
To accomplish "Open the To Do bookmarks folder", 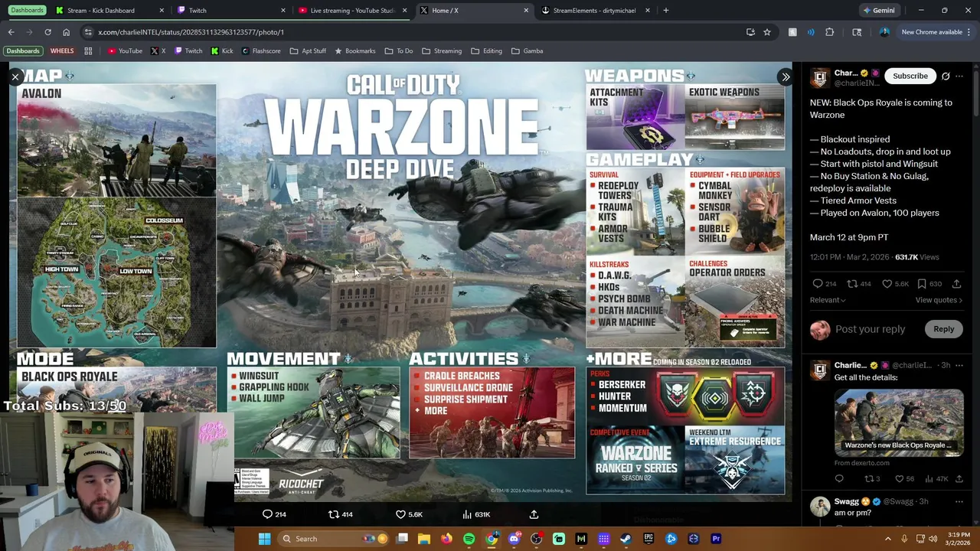I will coord(399,51).
